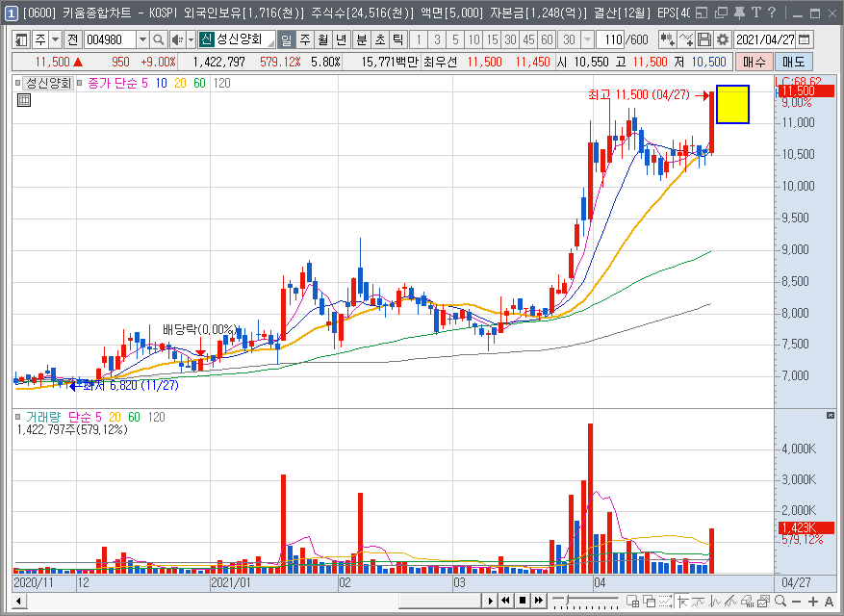This screenshot has width=844, height=616.
Task: Open the 30 interval dropdown arrow
Action: coord(588,39)
